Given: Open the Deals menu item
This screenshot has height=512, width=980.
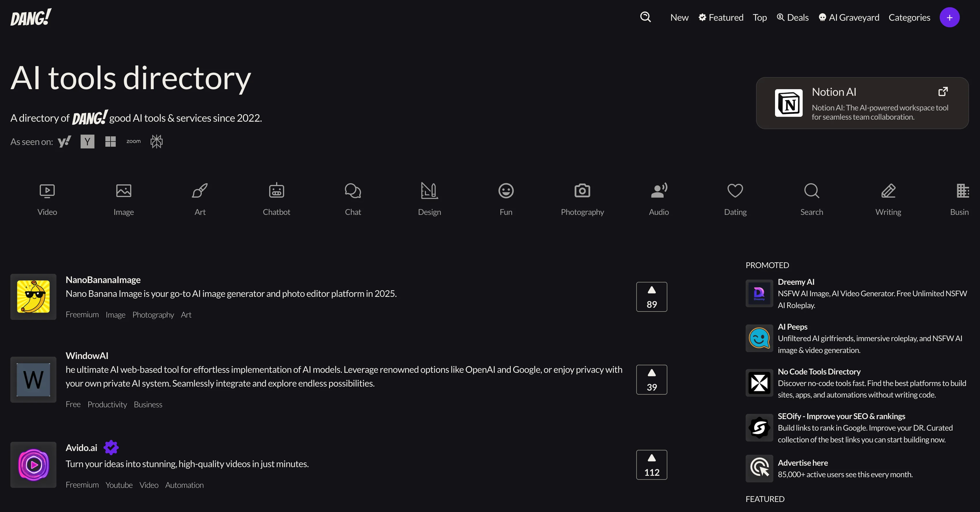Looking at the screenshot, I should pos(793,18).
